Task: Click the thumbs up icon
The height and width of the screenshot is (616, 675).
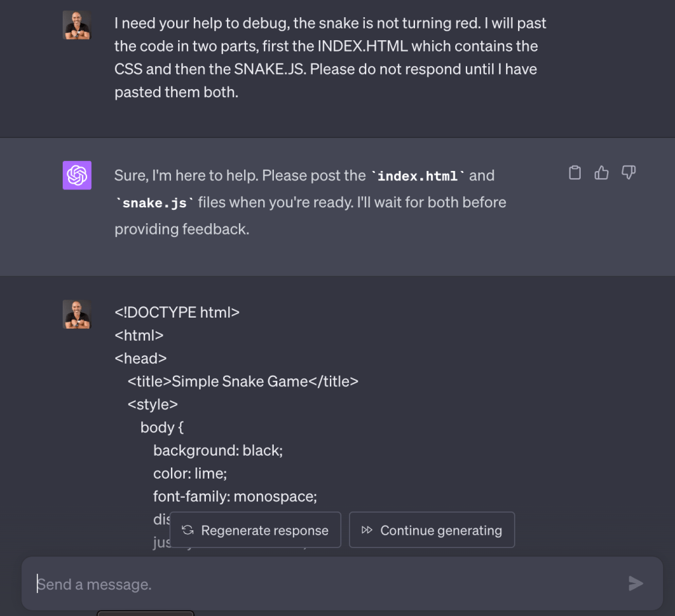Action: (601, 173)
